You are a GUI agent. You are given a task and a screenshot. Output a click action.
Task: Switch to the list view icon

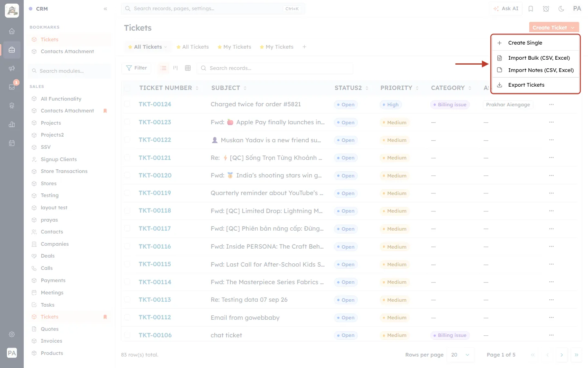point(163,68)
